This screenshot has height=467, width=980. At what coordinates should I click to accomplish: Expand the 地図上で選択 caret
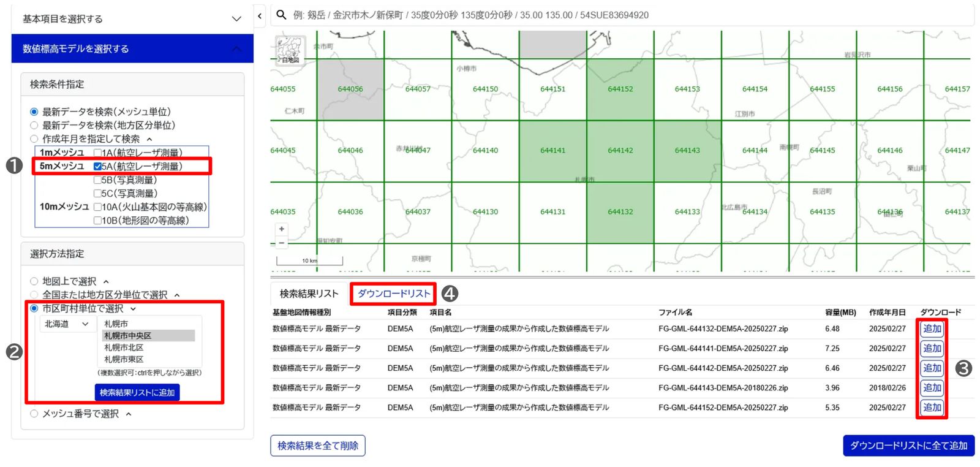click(x=106, y=282)
